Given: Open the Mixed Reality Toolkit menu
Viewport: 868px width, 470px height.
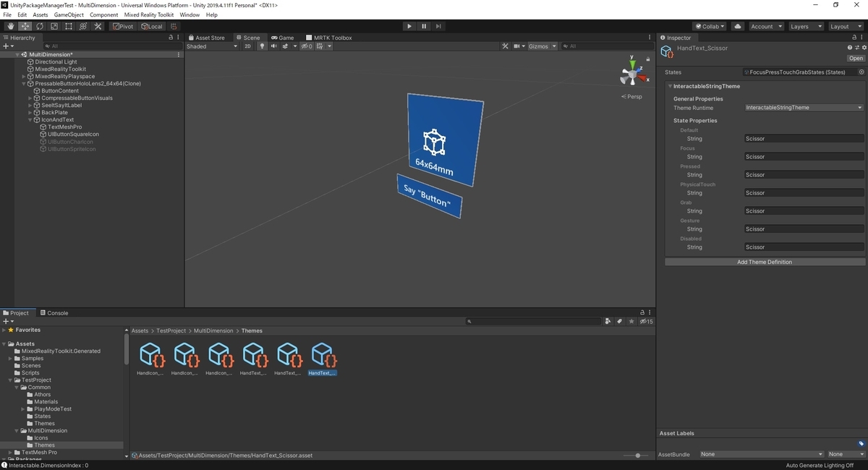Looking at the screenshot, I should (x=149, y=14).
